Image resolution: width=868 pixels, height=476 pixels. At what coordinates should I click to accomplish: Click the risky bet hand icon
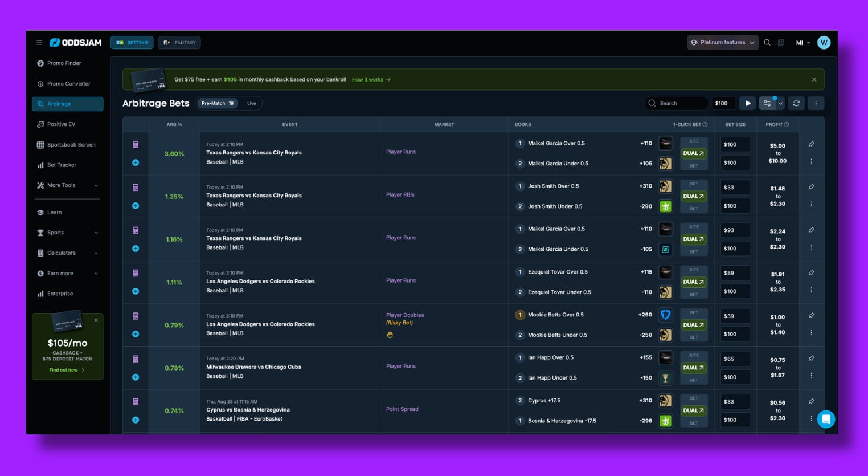point(390,335)
